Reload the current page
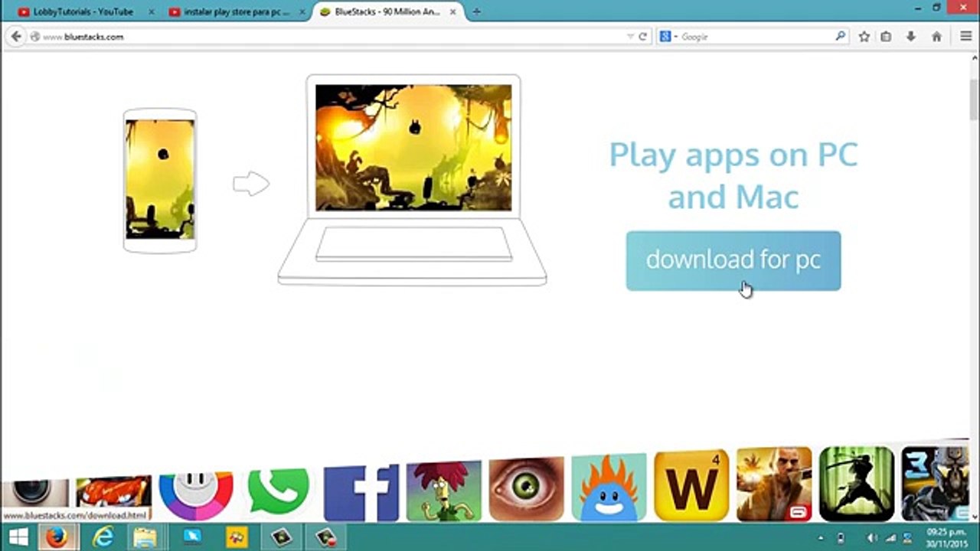Viewport: 980px width, 551px height. tap(643, 36)
